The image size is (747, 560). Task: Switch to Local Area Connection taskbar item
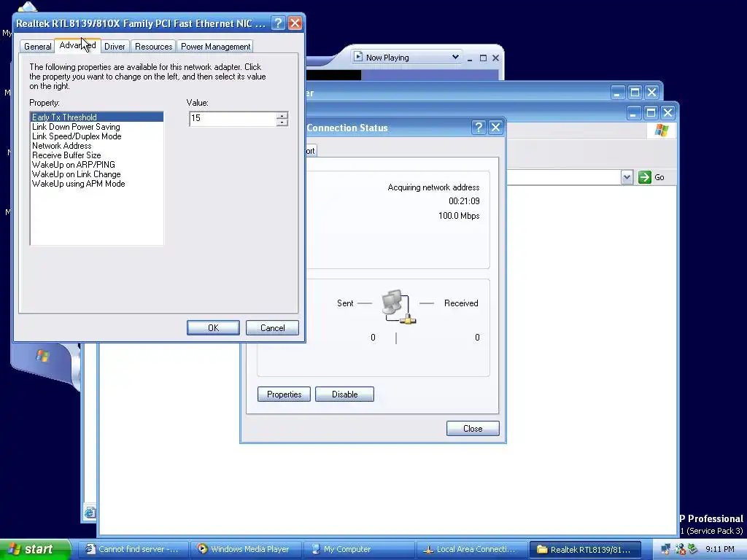(x=472, y=549)
